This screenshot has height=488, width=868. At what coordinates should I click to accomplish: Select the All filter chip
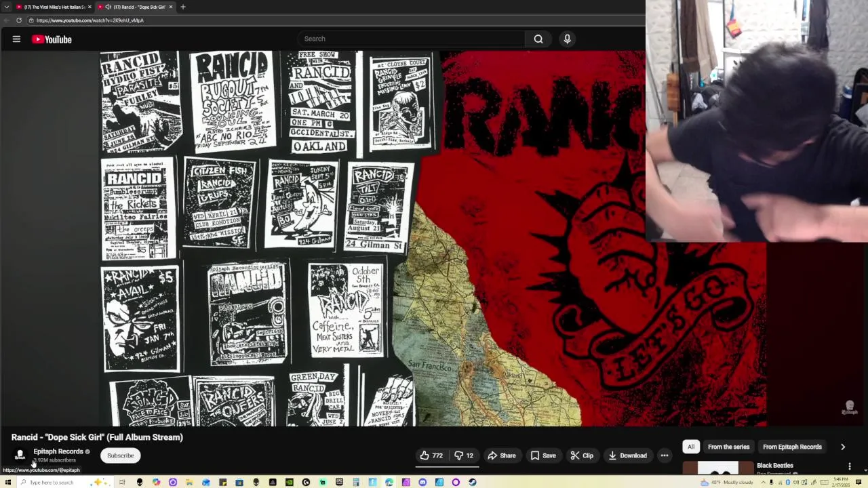(x=690, y=447)
